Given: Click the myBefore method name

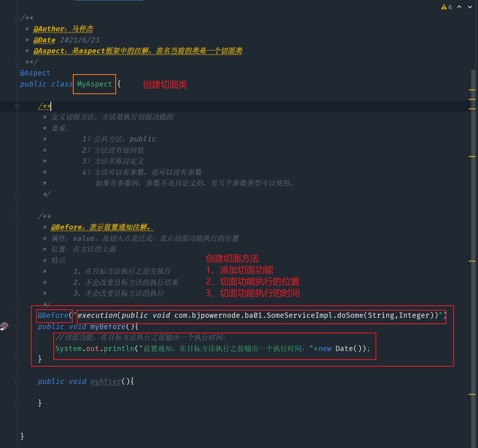Looking at the screenshot, I should click(x=108, y=327).
